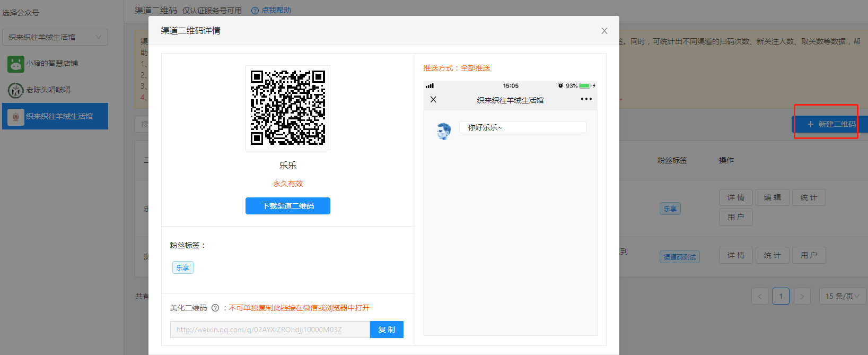Click 统计 in the 渠道码测试 row

[x=773, y=255]
